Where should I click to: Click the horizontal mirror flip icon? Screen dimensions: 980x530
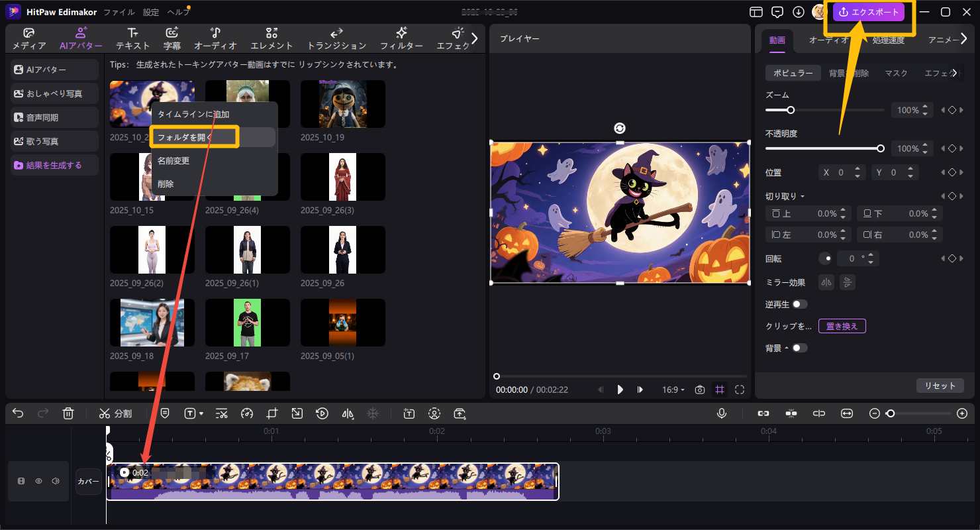tap(826, 282)
